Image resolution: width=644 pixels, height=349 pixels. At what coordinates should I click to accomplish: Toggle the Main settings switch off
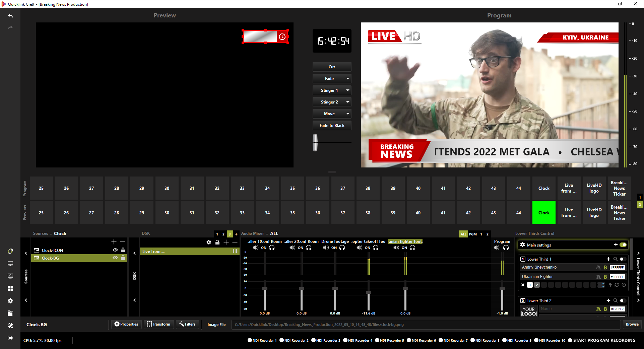[623, 245]
